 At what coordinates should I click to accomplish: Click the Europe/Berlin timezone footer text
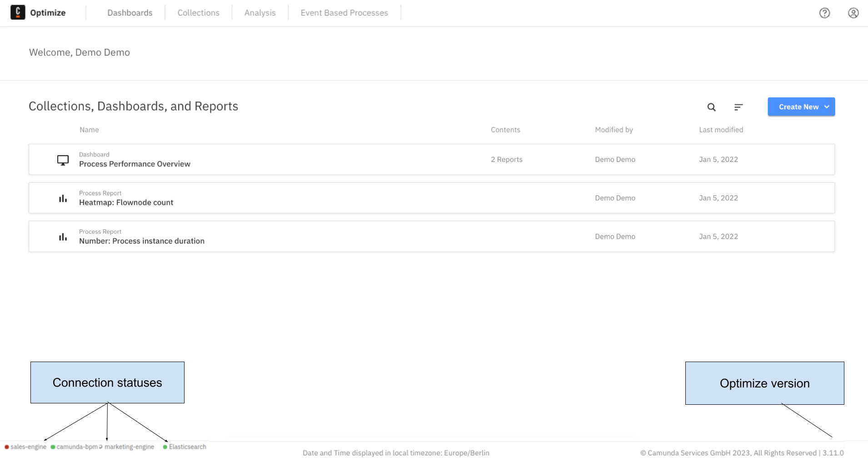point(467,453)
